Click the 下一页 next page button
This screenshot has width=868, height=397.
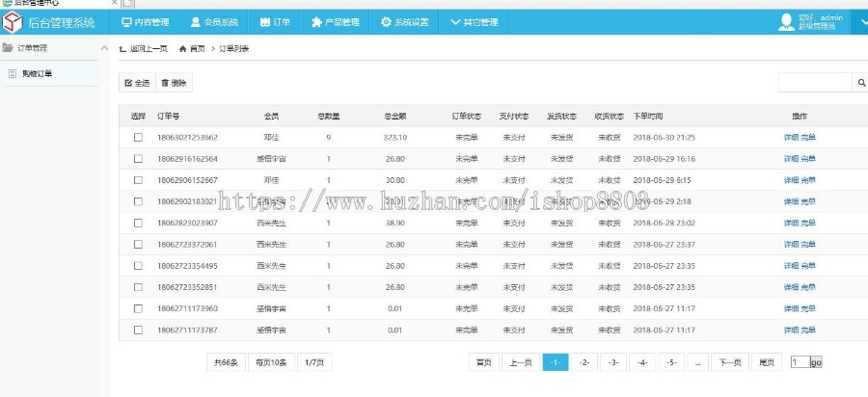(x=730, y=362)
